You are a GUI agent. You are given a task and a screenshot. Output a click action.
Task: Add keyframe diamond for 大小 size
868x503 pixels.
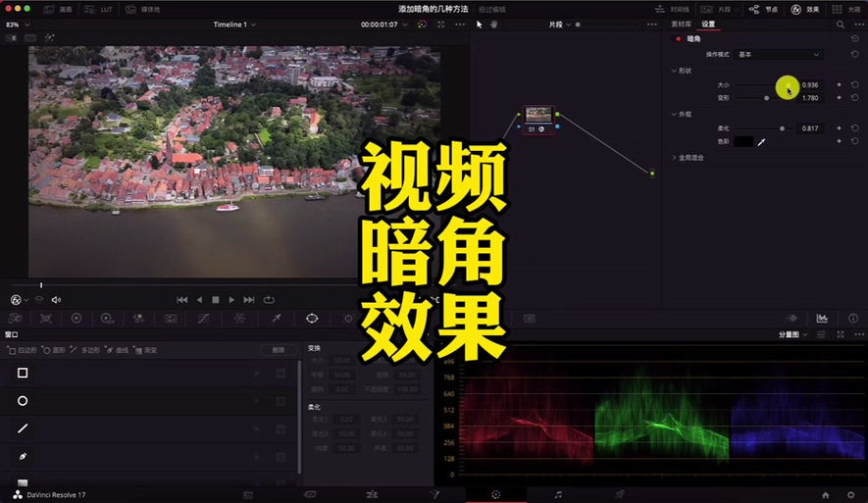pos(840,84)
